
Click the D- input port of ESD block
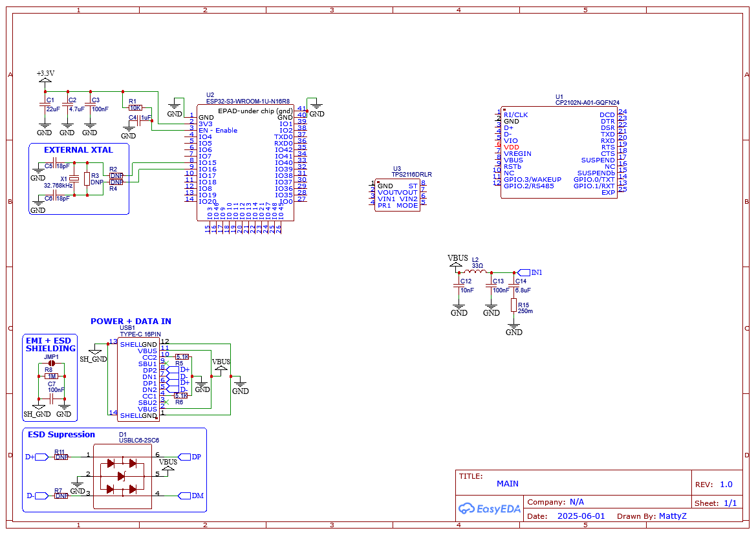tap(37, 496)
